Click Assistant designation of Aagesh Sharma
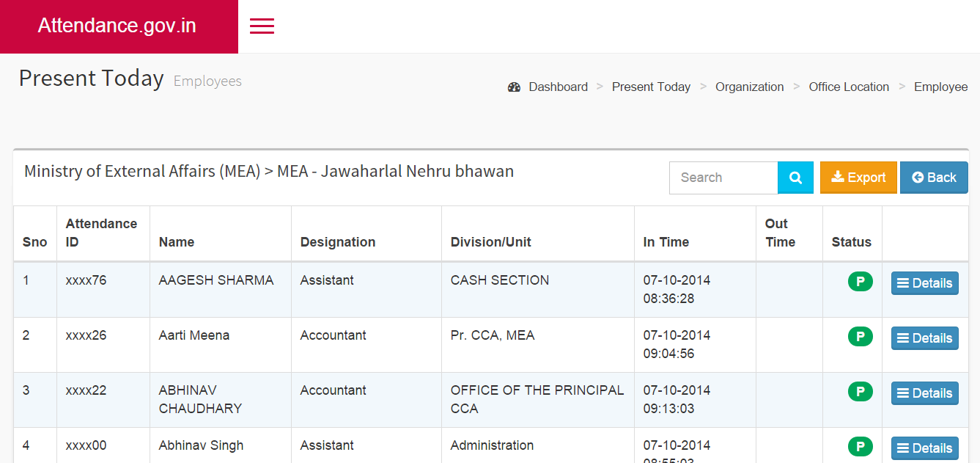The height and width of the screenshot is (463, 980). (327, 280)
